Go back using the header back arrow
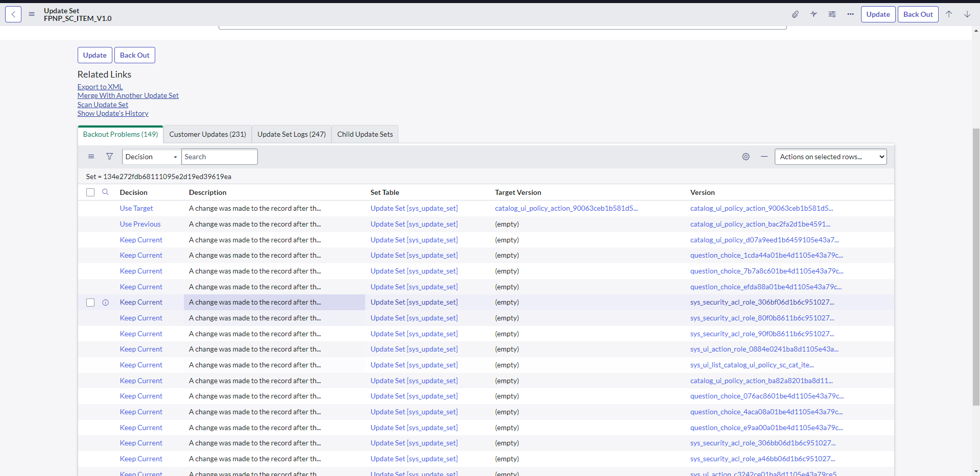980x476 pixels. click(13, 14)
